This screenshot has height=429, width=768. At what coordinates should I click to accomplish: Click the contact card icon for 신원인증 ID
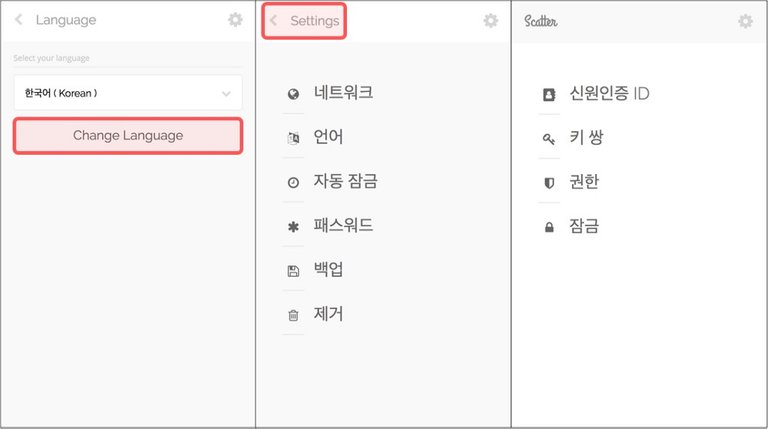click(549, 94)
